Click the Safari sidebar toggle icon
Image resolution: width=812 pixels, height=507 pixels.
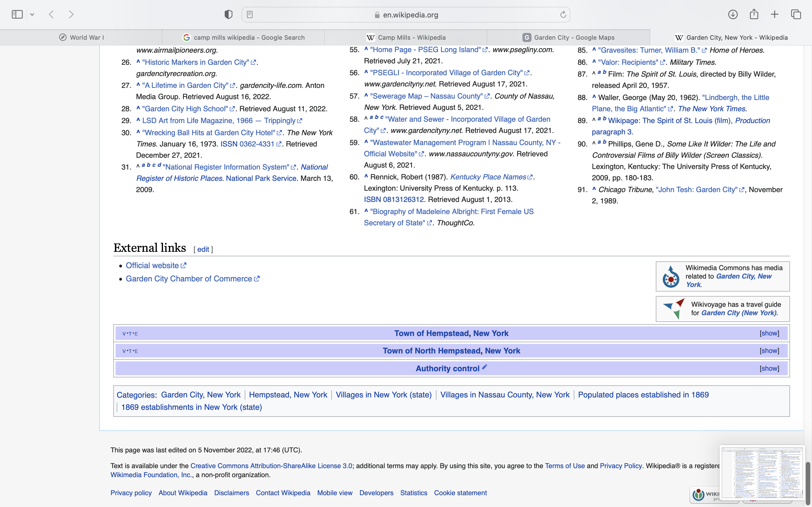click(x=17, y=14)
